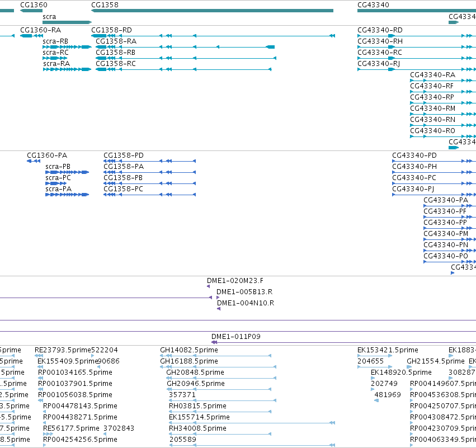Click transcript CG43340-RD
The height and width of the screenshot is (448, 476).
pos(380,30)
